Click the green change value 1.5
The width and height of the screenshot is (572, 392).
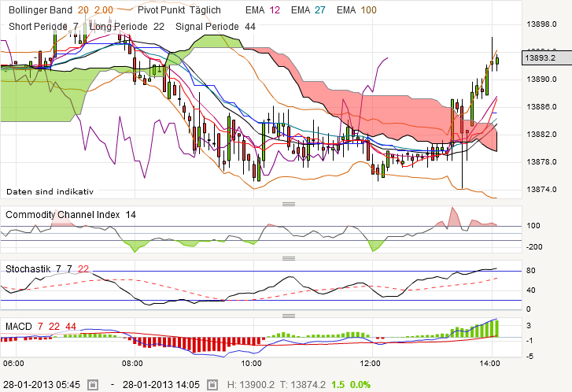click(338, 385)
